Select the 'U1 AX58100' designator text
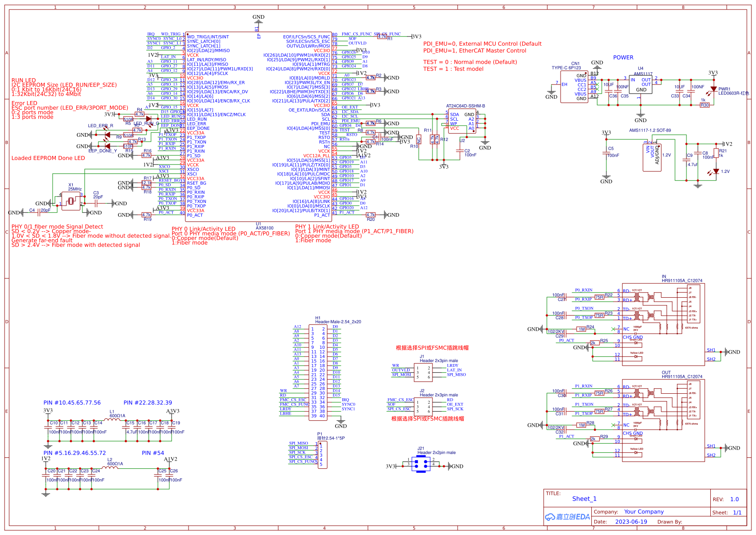 [x=265, y=226]
